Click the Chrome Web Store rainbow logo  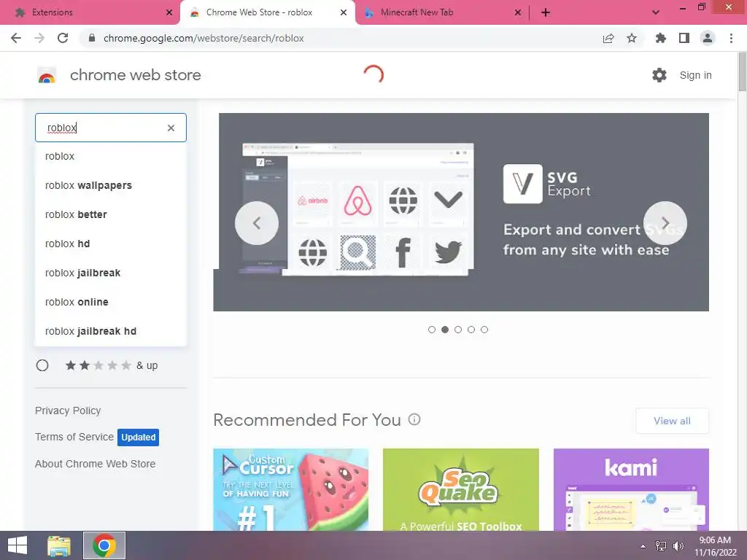(47, 75)
